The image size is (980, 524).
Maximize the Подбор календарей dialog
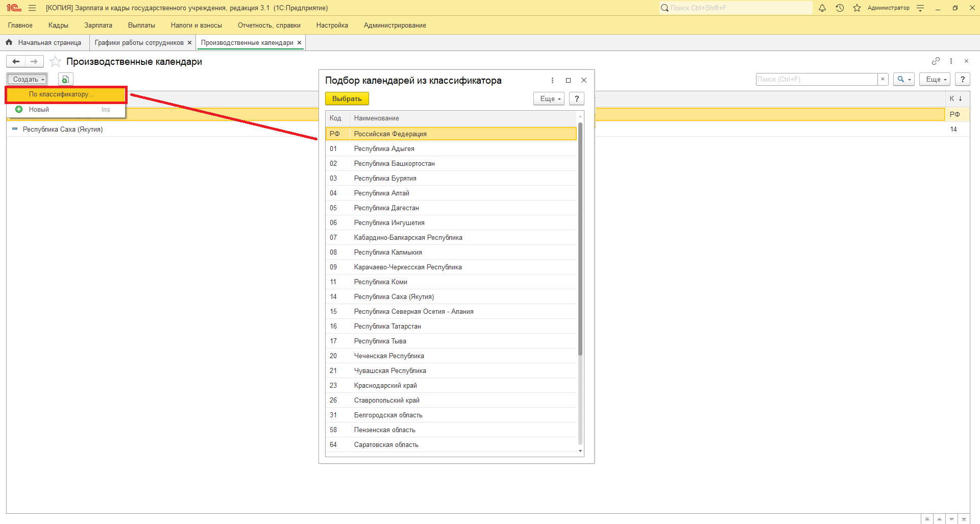568,80
